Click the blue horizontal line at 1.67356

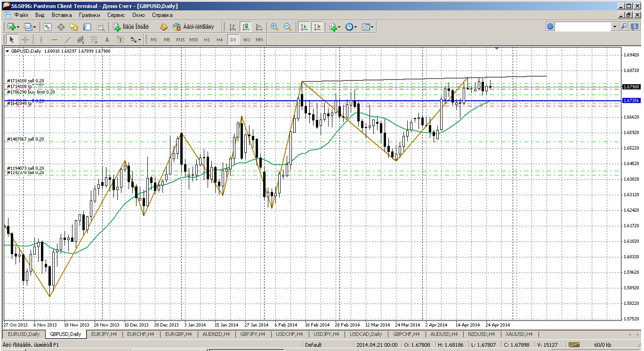(x=188, y=100)
